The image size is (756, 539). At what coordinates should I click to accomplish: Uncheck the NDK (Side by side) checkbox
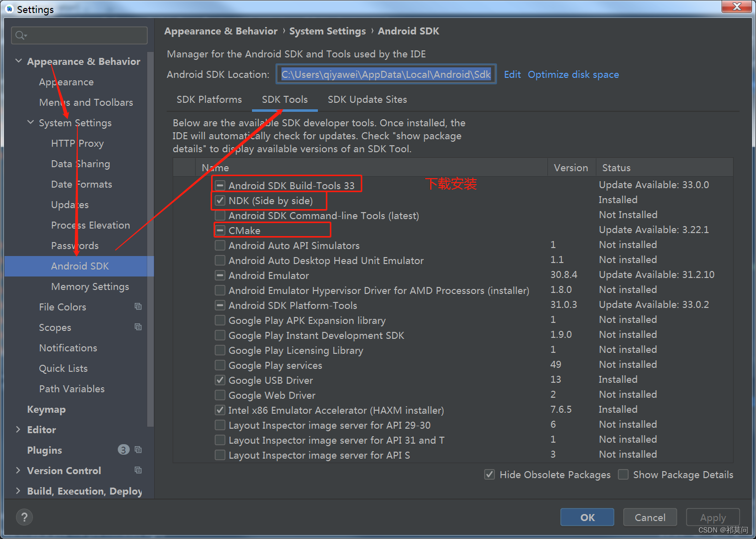(x=220, y=201)
